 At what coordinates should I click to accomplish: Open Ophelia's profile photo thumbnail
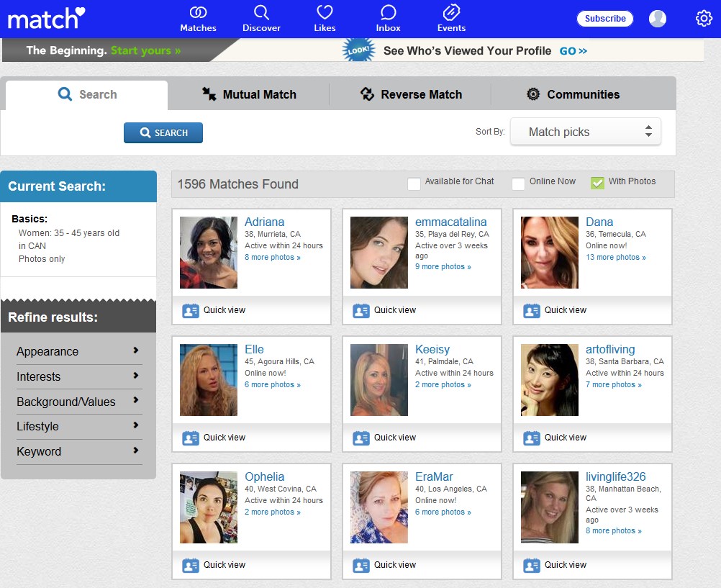pyautogui.click(x=208, y=507)
